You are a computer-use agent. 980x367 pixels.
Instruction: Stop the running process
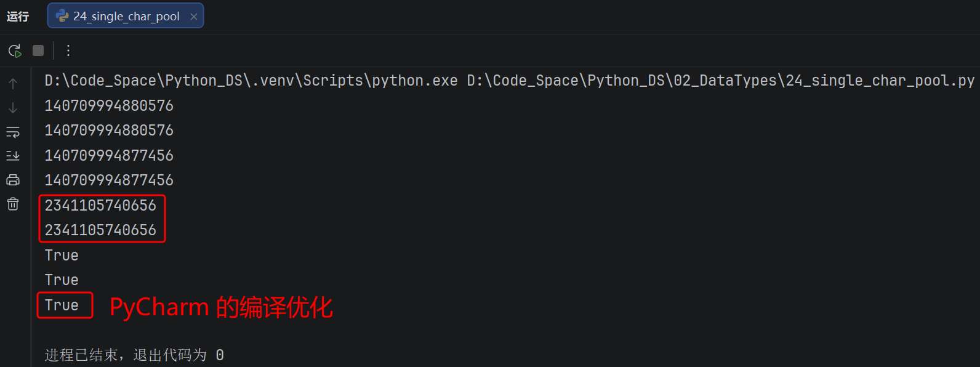click(38, 50)
